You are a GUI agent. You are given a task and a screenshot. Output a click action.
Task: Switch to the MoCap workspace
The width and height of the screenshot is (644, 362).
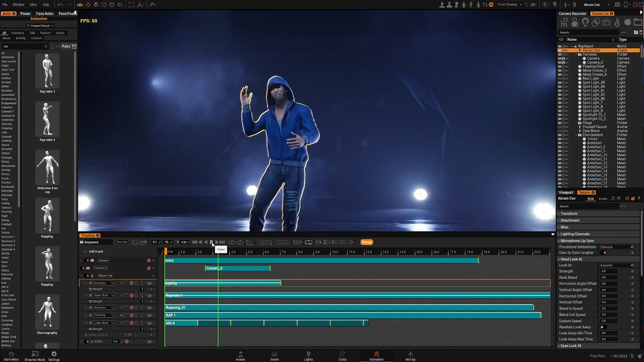[410, 356]
